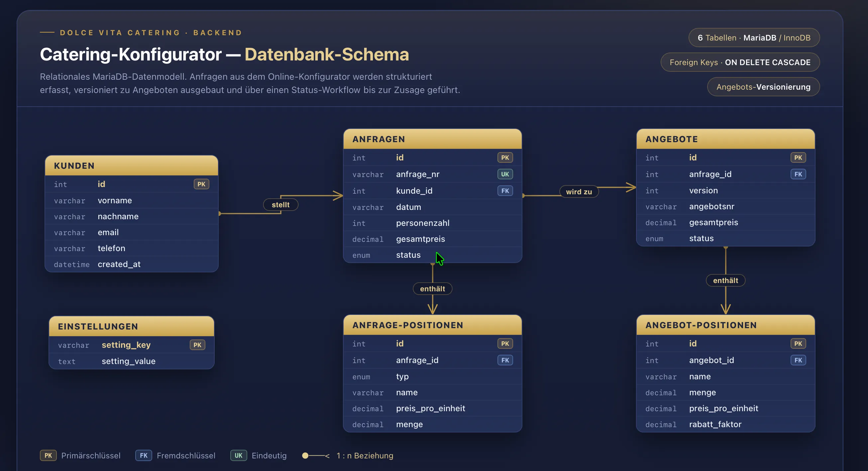This screenshot has width=868, height=471.
Task: Click the PK badge beside setting_key
Action: pos(197,345)
